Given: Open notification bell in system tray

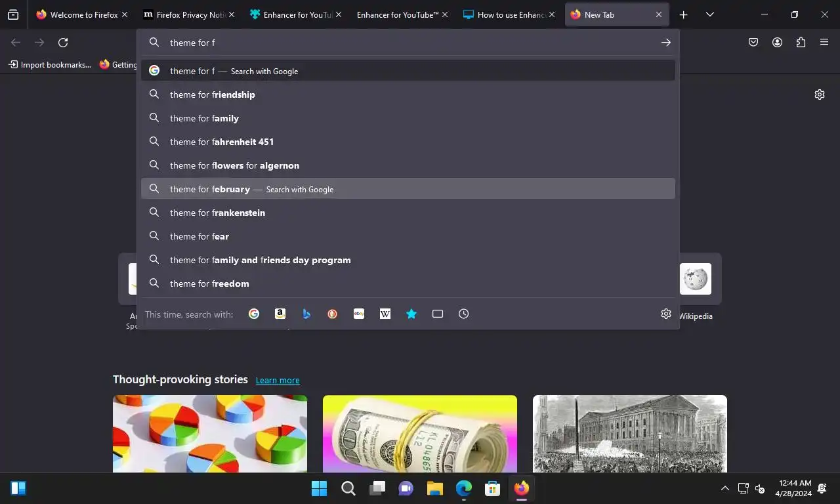Looking at the screenshot, I should [822, 488].
